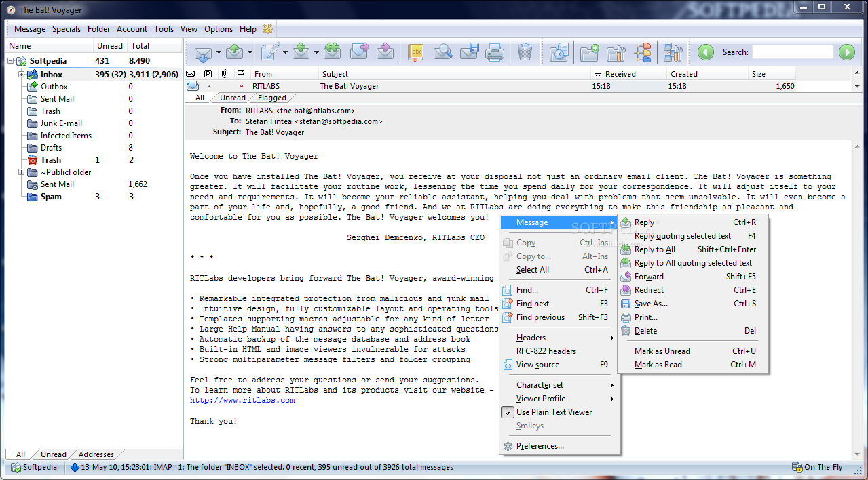Open the http://www.ritlabs.com link
This screenshot has width=868, height=480.
pyautogui.click(x=242, y=401)
